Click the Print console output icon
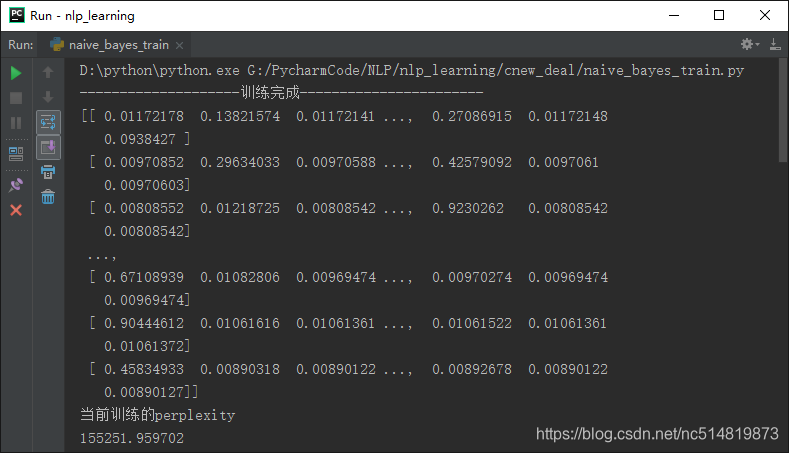 [48, 172]
